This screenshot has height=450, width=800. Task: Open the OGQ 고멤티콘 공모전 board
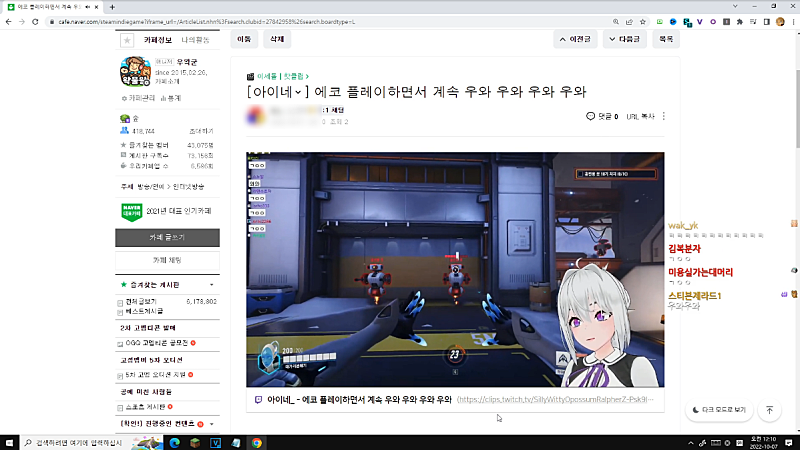coord(157,343)
